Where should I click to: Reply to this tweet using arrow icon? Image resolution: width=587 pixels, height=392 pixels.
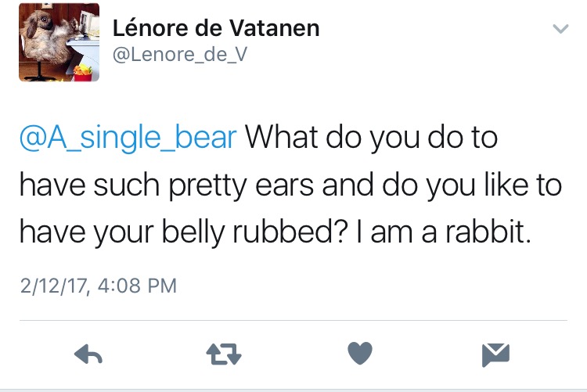[x=89, y=355]
